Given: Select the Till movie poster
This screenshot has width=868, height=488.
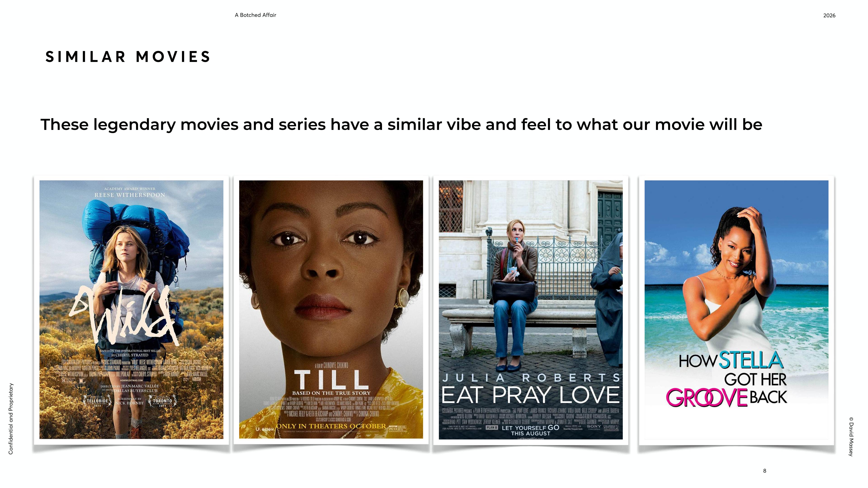Looking at the screenshot, I should 331,310.
